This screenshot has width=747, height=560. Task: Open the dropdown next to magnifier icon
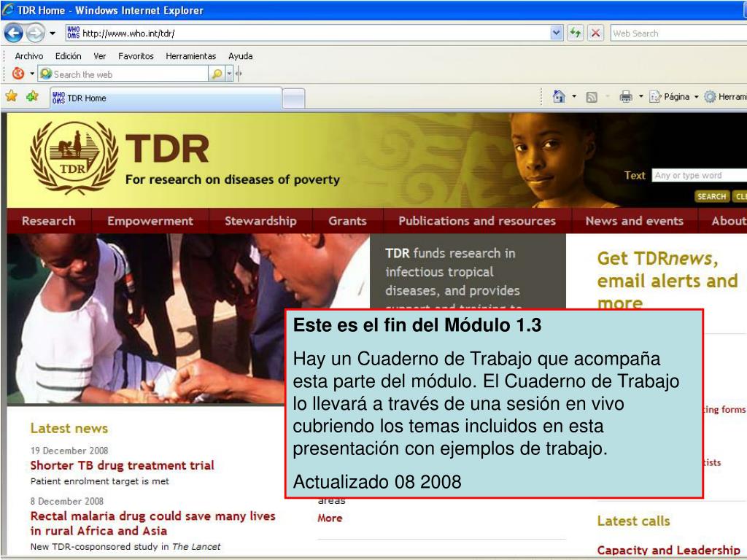tap(229, 74)
